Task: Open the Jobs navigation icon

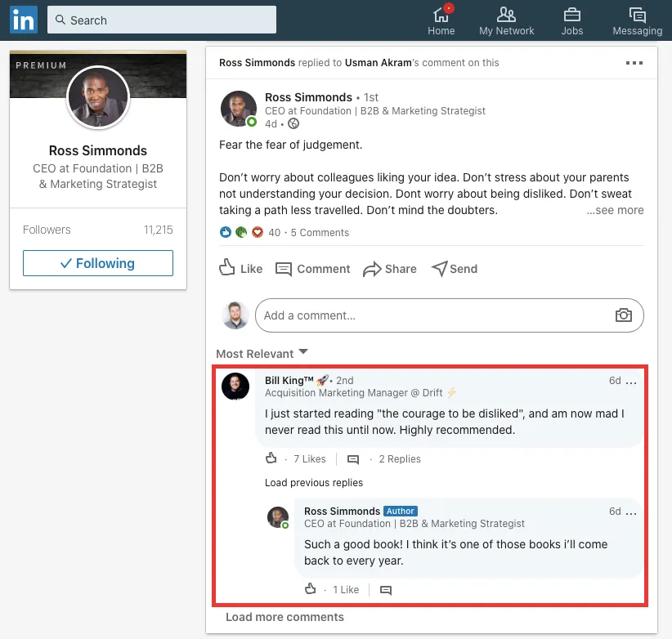Action: pos(571,20)
